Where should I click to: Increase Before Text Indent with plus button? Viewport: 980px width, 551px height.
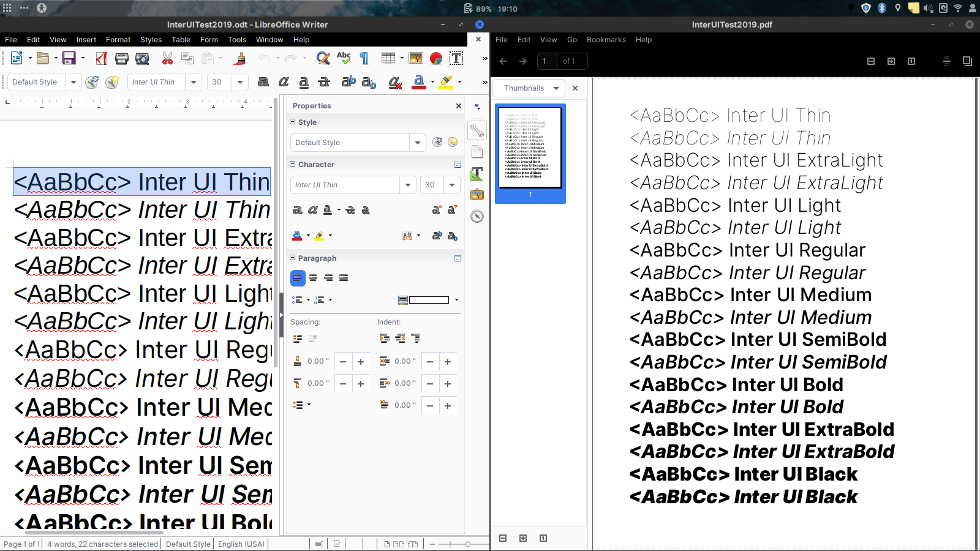click(448, 362)
